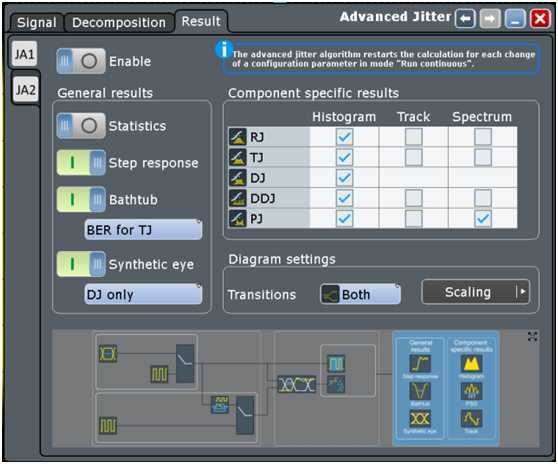Uncheck the PJ Spectrum checkbox
The image size is (558, 464).
(483, 218)
